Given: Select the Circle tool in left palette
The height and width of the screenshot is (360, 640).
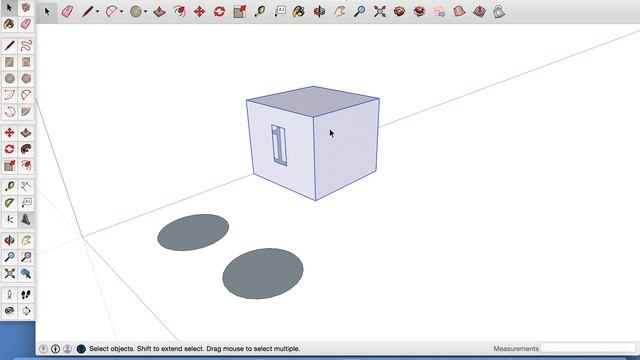Looking at the screenshot, I should 9,78.
